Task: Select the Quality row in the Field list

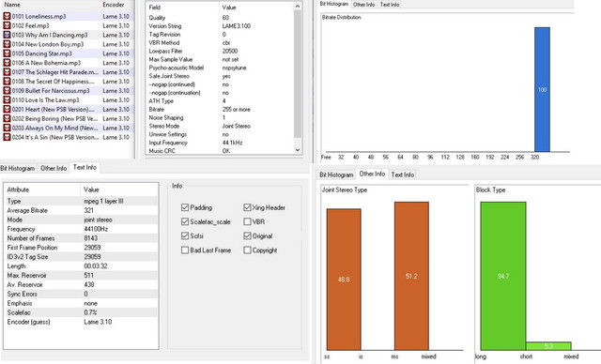Action: (x=220, y=18)
